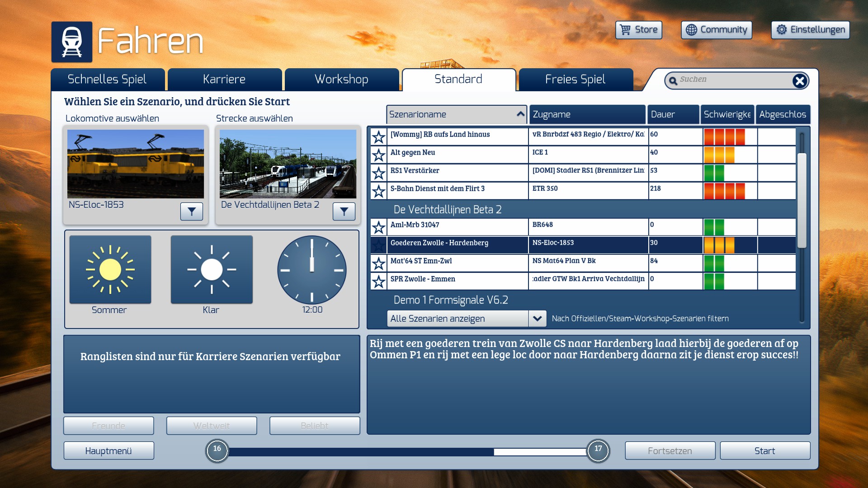This screenshot has width=868, height=488.
Task: Select the 'SPR Zwolle - Emmen' scenario row
Action: (583, 281)
